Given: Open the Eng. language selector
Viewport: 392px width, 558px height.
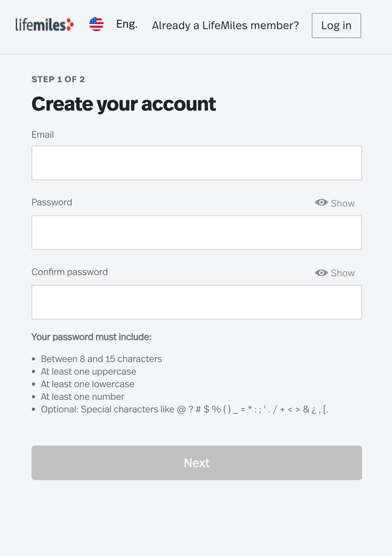Looking at the screenshot, I should coord(127,24).
